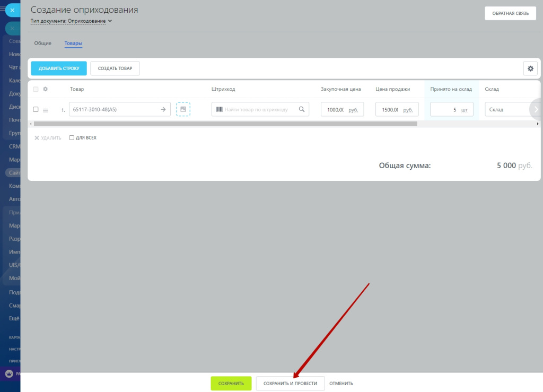This screenshot has width=543, height=392.
Task: Click the small right arrow of horizontal scrollbar
Action: tap(538, 124)
